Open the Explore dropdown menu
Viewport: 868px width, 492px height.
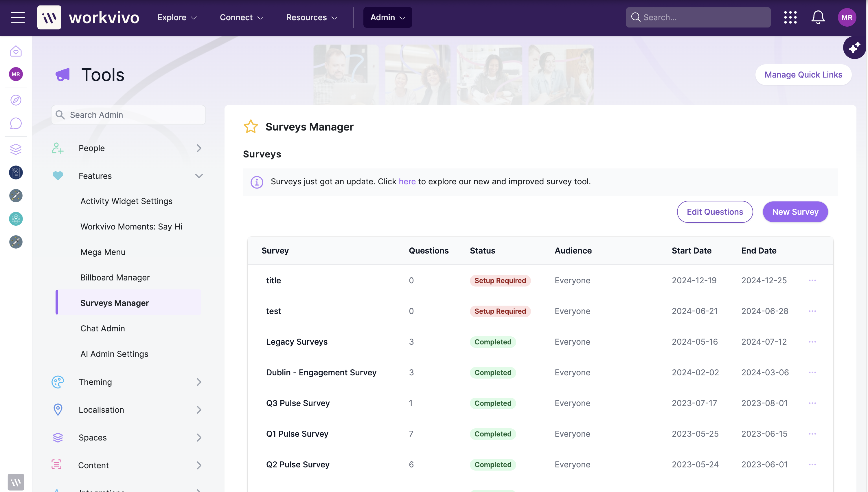coord(177,17)
